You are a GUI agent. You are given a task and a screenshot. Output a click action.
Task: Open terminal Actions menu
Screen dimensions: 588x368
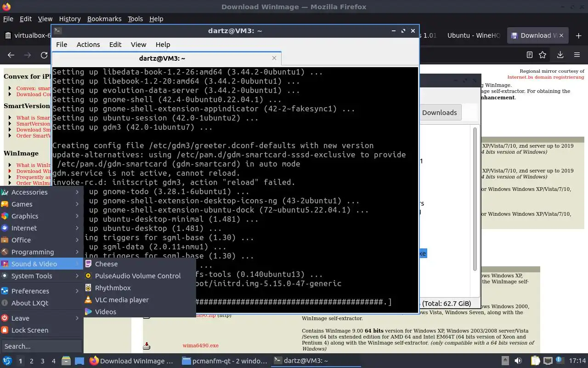88,45
